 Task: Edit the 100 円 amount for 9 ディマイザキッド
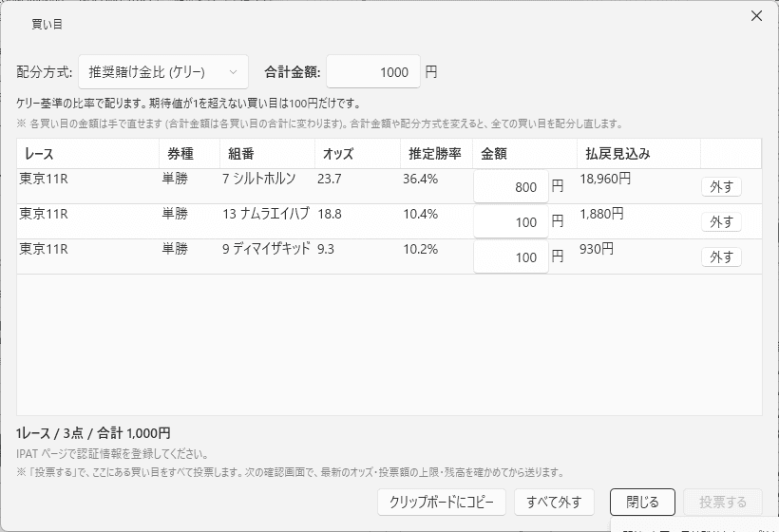511,256
